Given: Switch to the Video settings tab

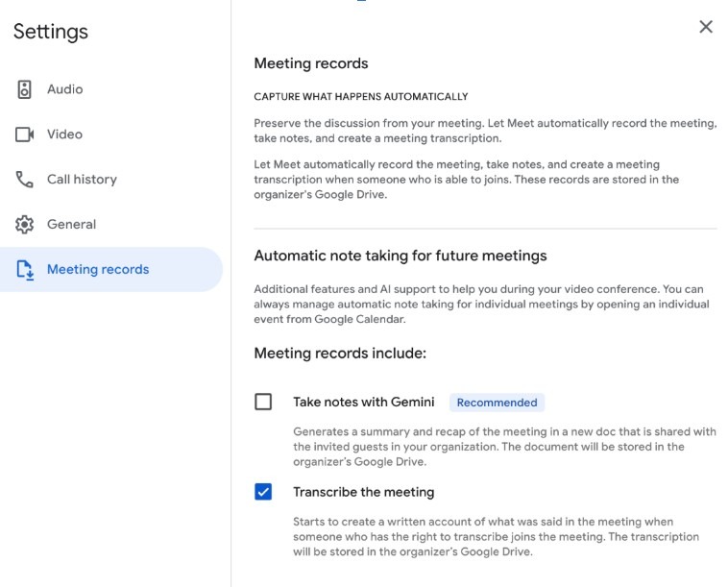Looking at the screenshot, I should pyautogui.click(x=65, y=135).
